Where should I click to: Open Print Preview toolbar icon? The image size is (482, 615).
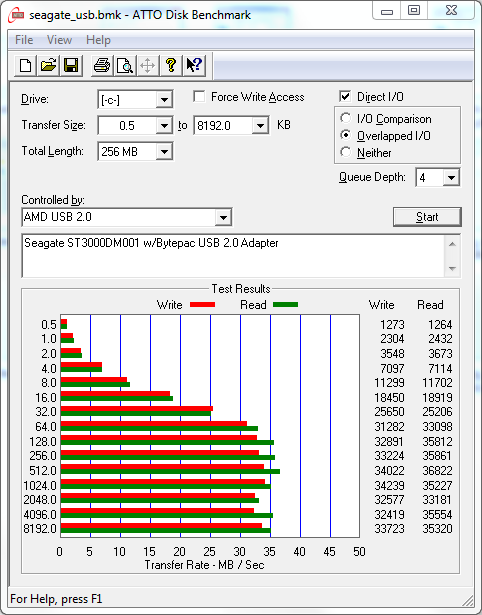[125, 65]
